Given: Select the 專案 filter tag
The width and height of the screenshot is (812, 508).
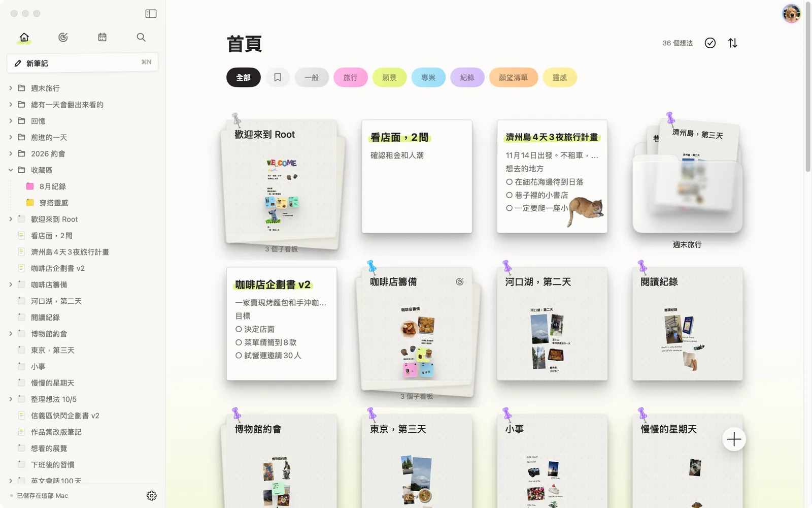Looking at the screenshot, I should coord(428,77).
